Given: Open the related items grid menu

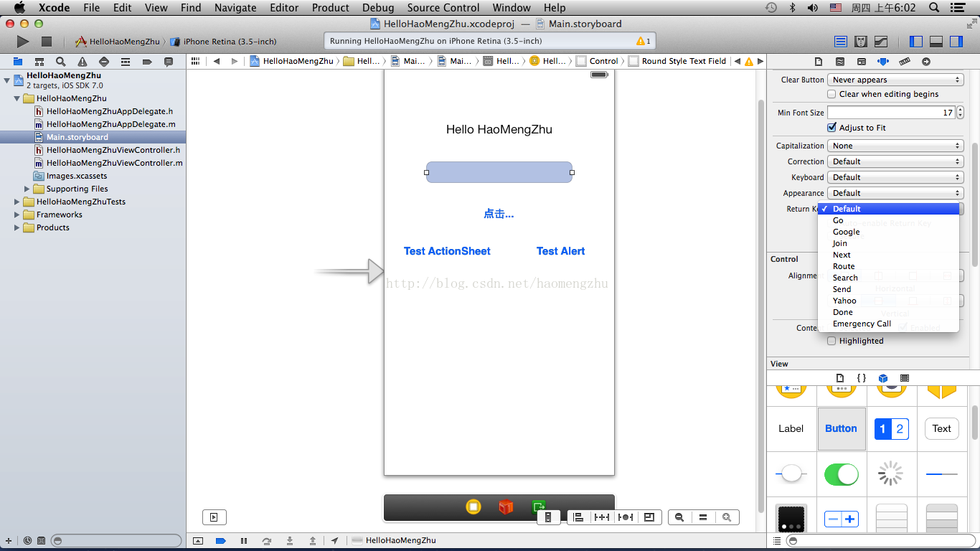Looking at the screenshot, I should point(195,62).
